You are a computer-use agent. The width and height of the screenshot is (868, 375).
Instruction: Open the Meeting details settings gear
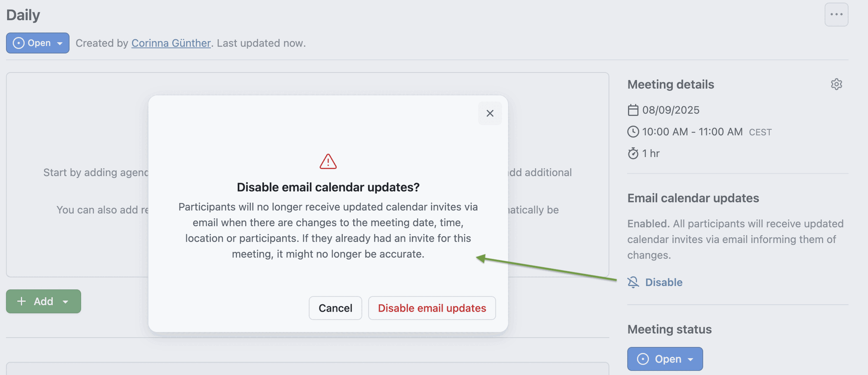(x=837, y=84)
